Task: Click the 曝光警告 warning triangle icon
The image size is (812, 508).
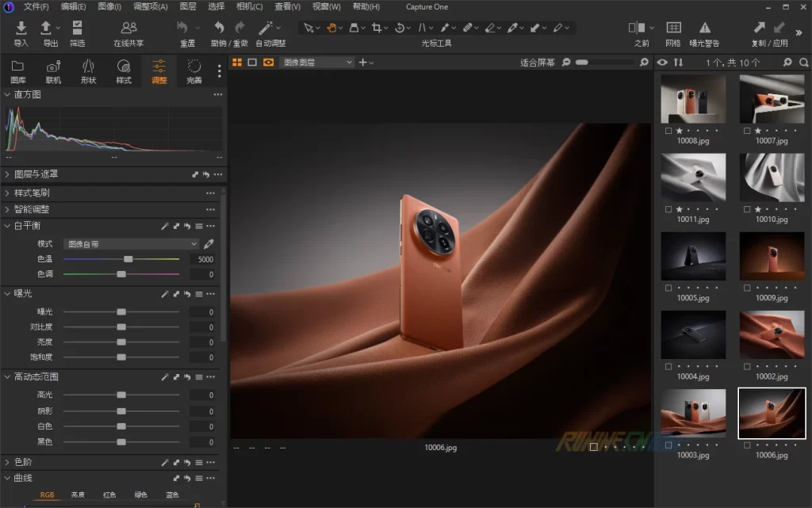Action: point(704,29)
